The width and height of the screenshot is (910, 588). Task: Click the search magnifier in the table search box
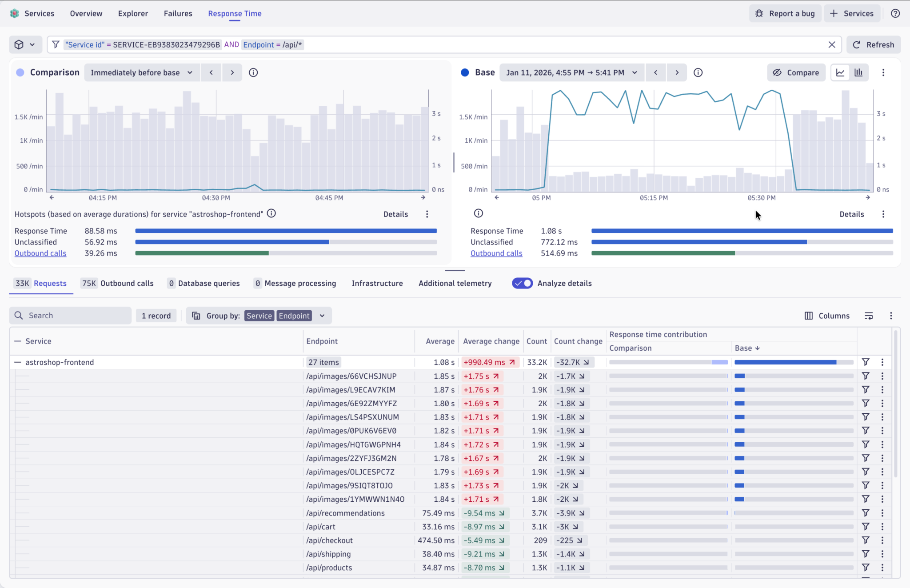coord(19,315)
